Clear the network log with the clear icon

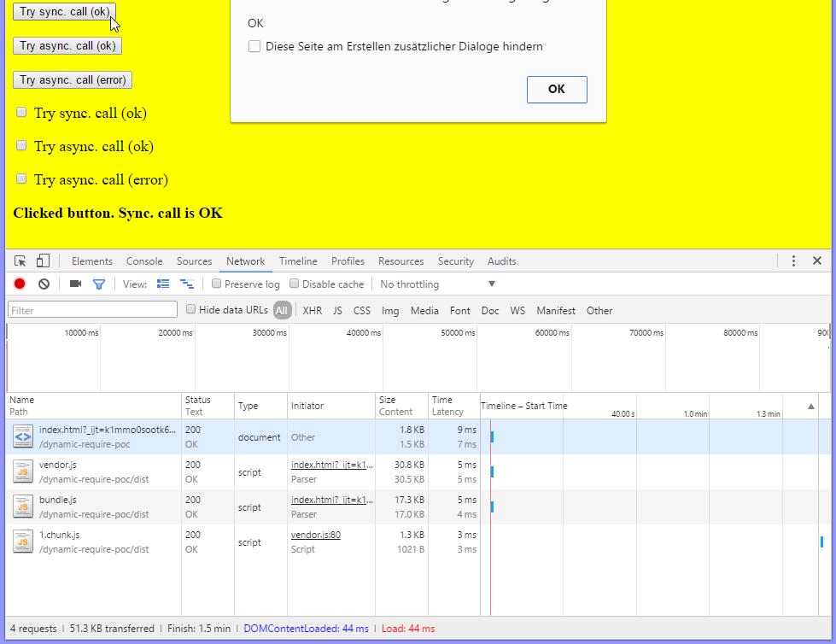[44, 284]
